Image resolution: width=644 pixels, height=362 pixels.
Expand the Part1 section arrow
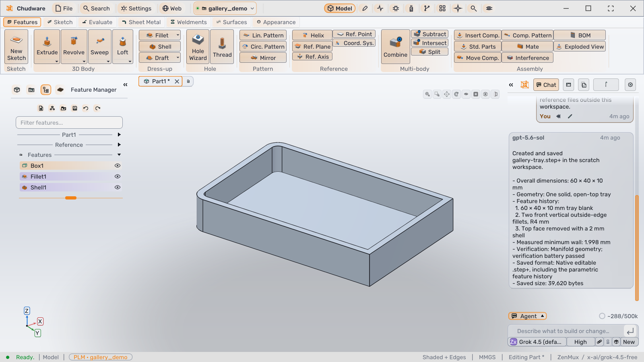pos(119,135)
